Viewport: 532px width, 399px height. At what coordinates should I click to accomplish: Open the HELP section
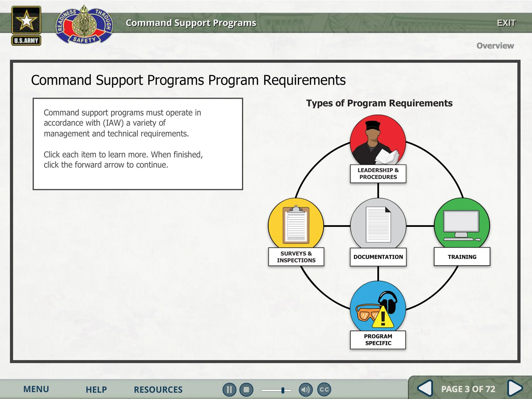(x=96, y=390)
